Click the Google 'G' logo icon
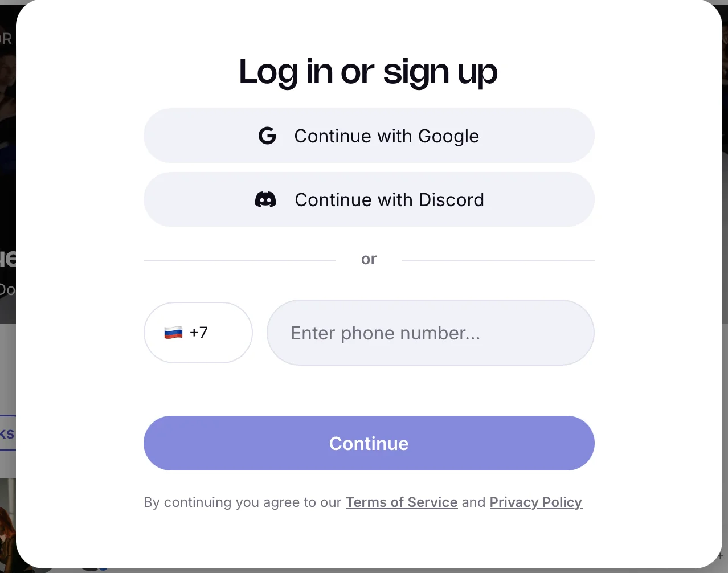728x573 pixels. (x=267, y=136)
